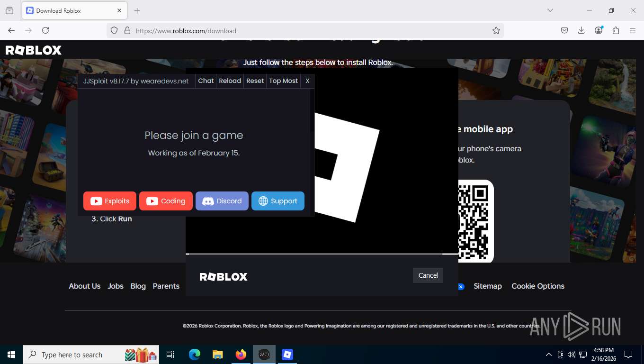Follow the Blog footer link
The image size is (644, 364).
click(138, 286)
